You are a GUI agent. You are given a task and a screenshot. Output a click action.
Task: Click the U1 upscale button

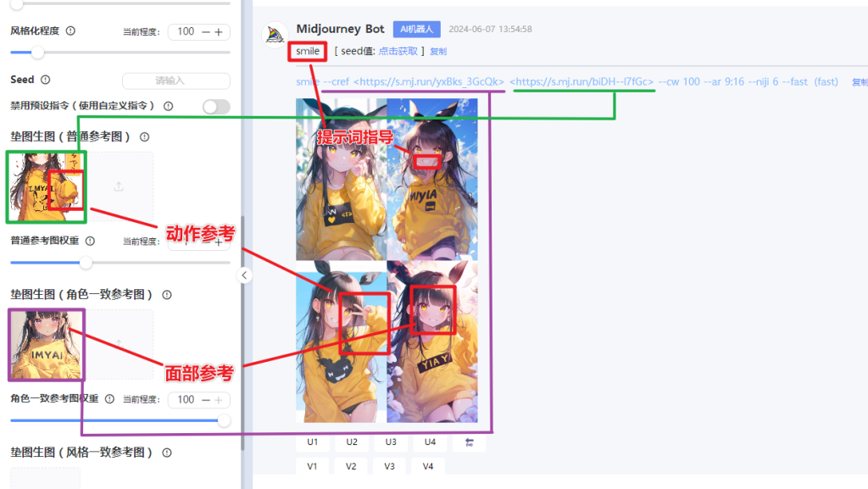coord(313,442)
